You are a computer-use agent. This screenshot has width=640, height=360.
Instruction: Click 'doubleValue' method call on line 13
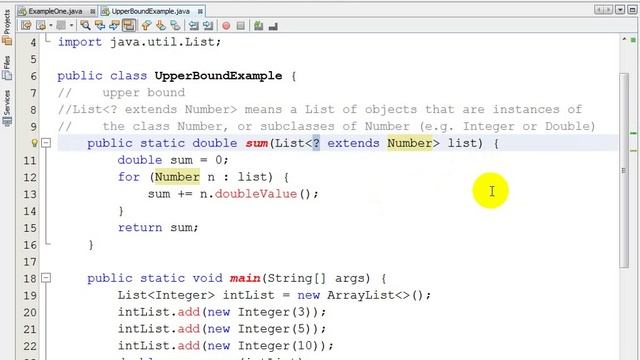[256, 194]
